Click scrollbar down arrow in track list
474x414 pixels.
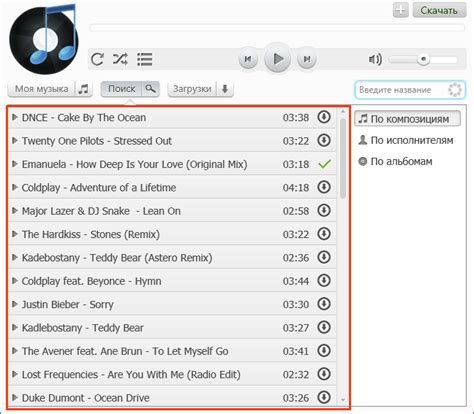point(343,400)
